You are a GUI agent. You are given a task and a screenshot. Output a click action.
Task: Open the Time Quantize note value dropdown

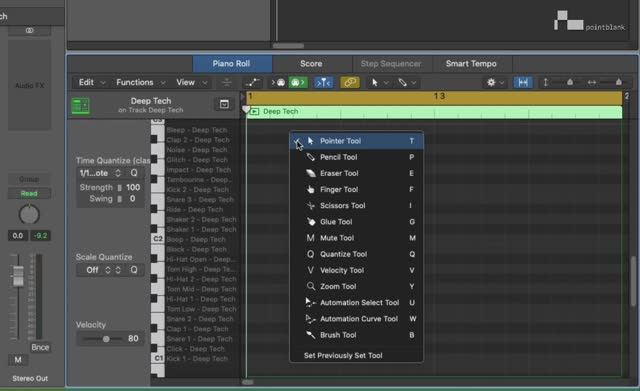point(100,173)
